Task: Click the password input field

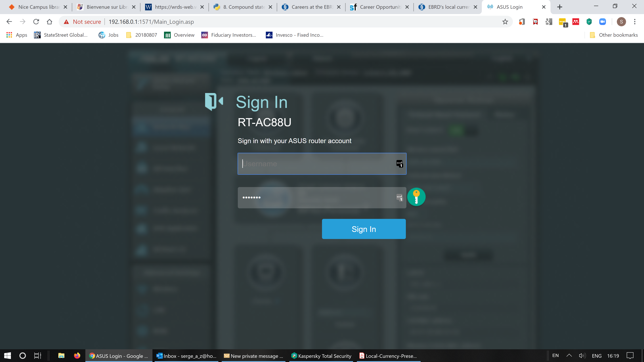Action: coord(322,197)
